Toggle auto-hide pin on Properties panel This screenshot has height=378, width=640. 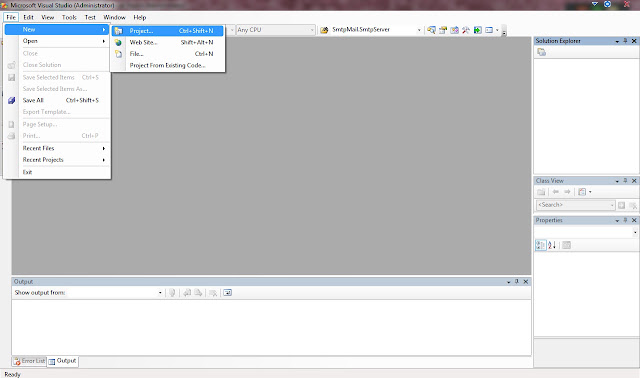pyautogui.click(x=625, y=220)
